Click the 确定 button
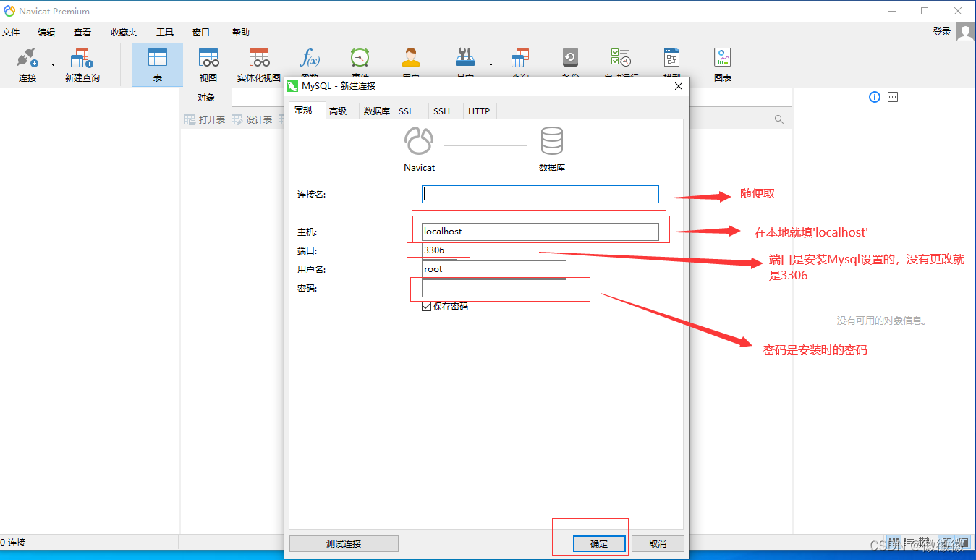The image size is (976, 560). pyautogui.click(x=599, y=544)
